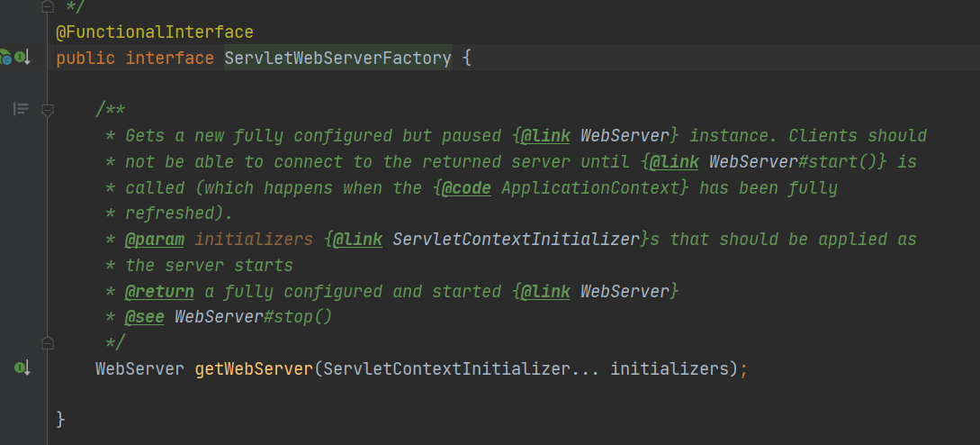Click the @see tag in Javadoc
Viewport: 980px width, 445px height.
tap(144, 317)
